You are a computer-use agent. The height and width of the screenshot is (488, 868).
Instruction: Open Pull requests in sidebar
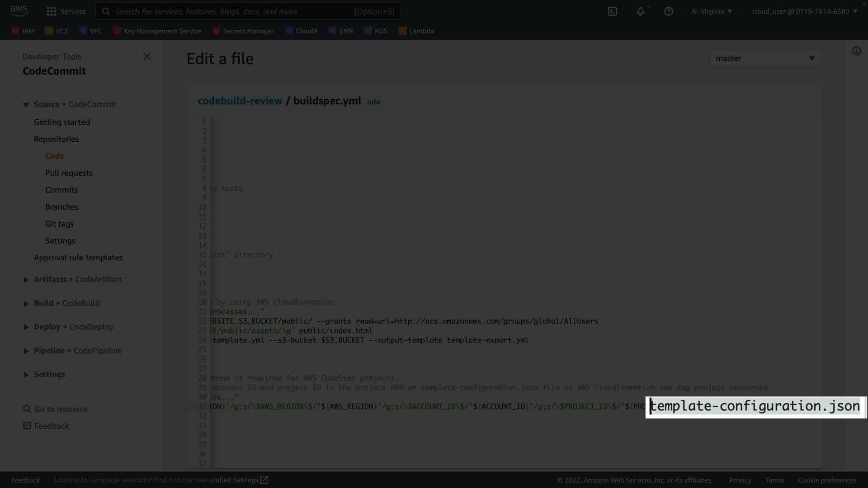(x=69, y=173)
